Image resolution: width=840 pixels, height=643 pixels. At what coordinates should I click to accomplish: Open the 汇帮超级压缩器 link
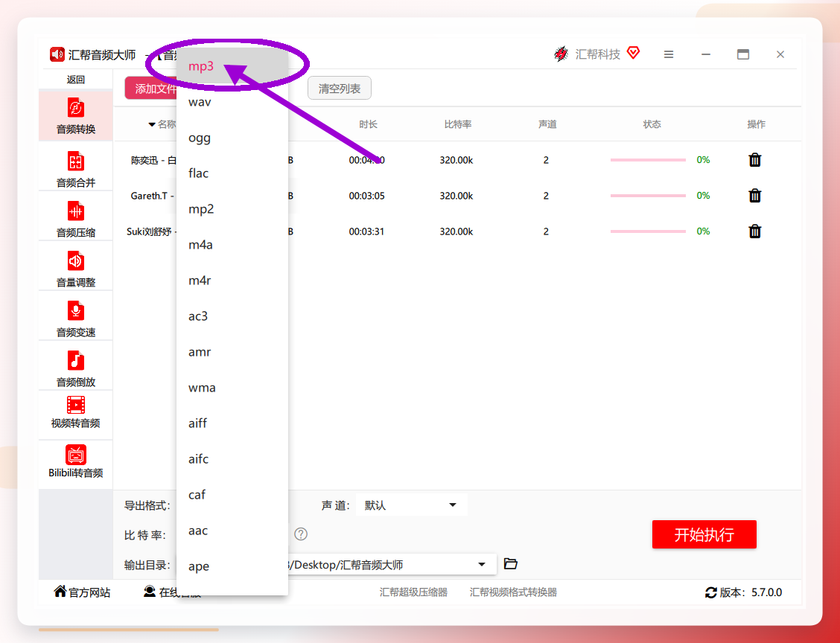[x=413, y=592]
